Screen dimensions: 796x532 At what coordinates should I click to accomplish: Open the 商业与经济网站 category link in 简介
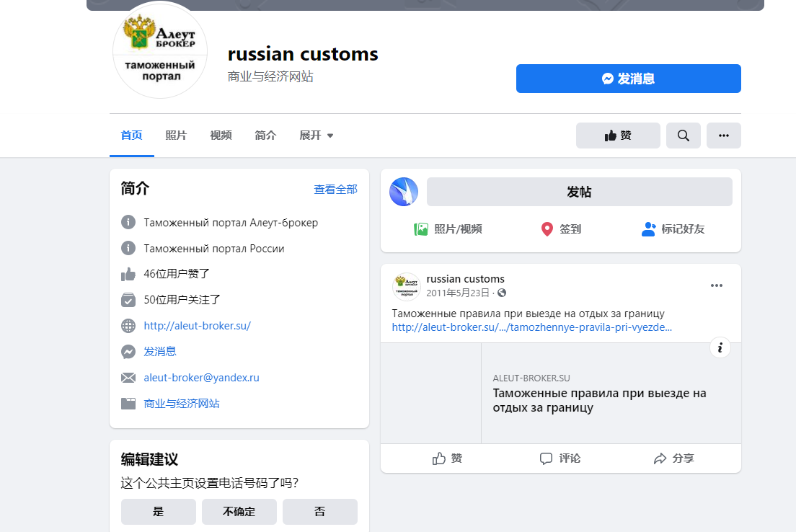click(x=182, y=404)
